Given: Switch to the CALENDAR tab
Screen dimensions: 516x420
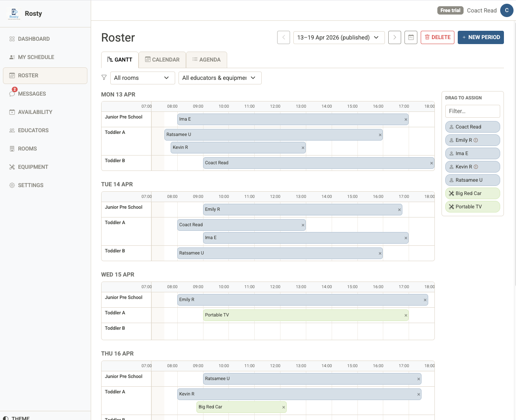Looking at the screenshot, I should coord(162,59).
